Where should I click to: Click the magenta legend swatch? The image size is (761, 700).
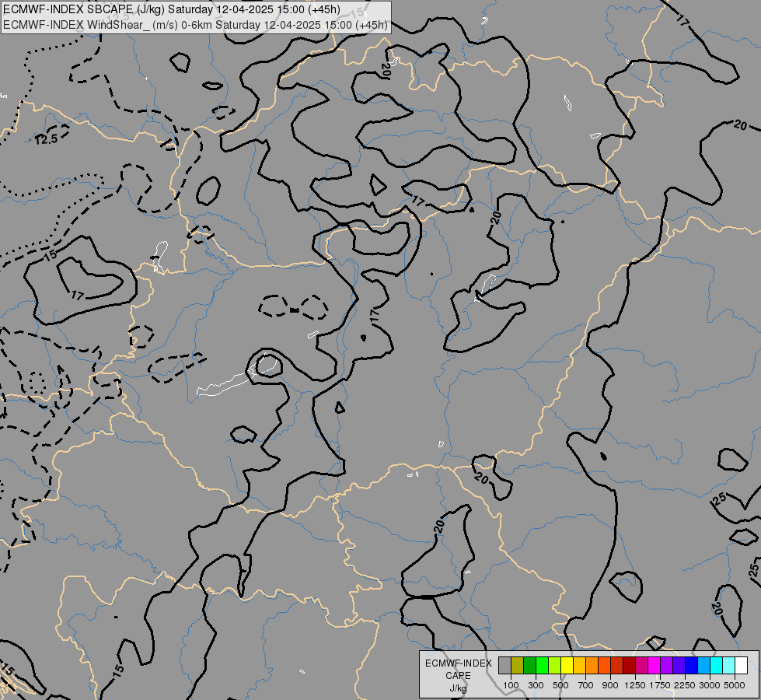click(655, 666)
